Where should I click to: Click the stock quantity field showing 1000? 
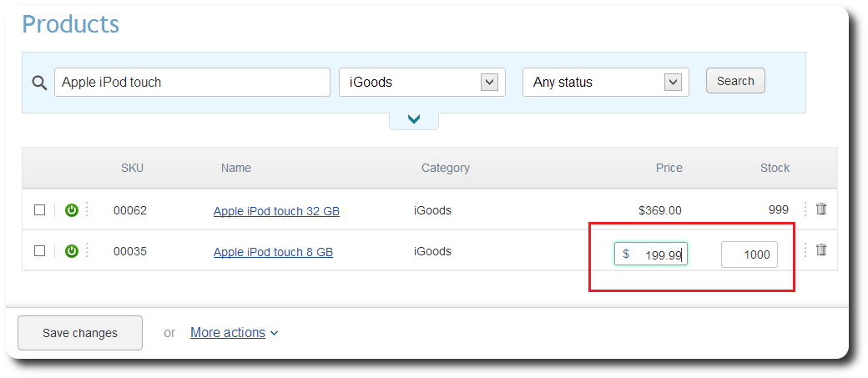pos(749,255)
